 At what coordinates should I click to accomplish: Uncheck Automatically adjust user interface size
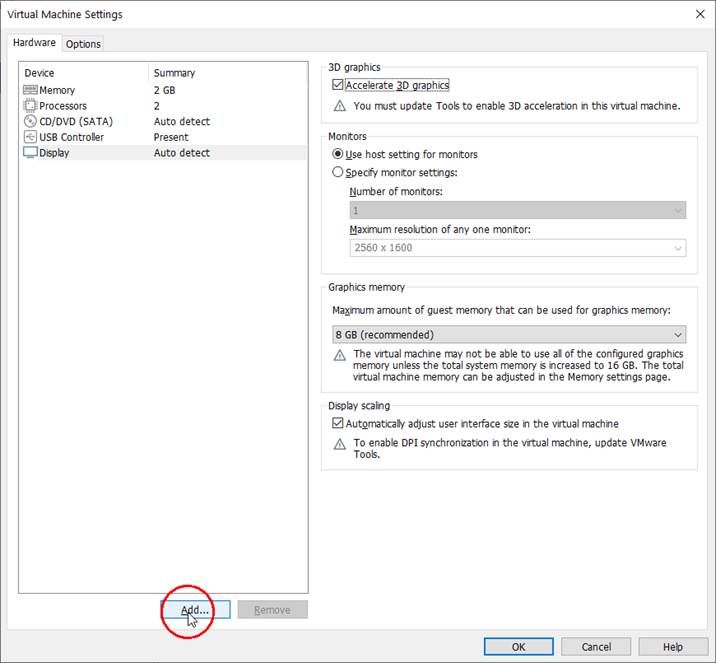point(338,424)
